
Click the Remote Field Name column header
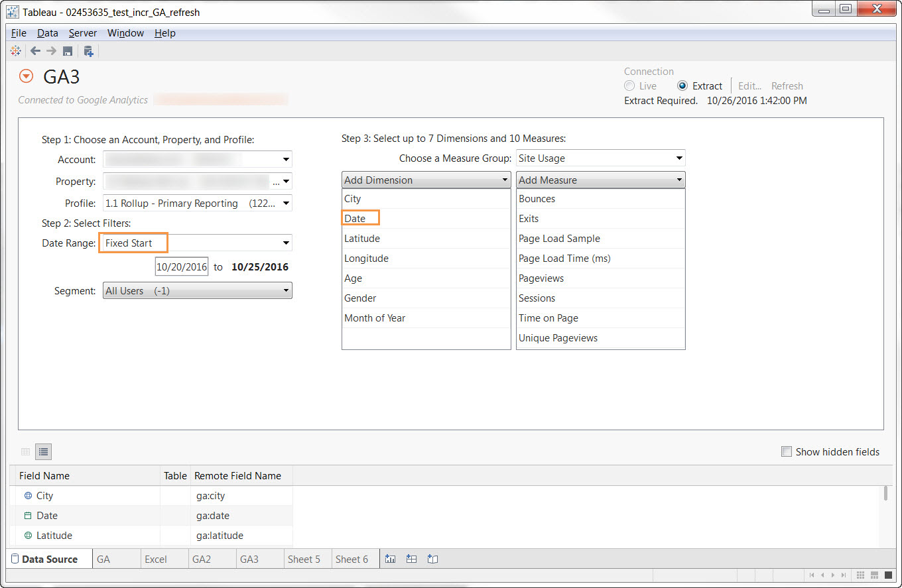pos(241,475)
